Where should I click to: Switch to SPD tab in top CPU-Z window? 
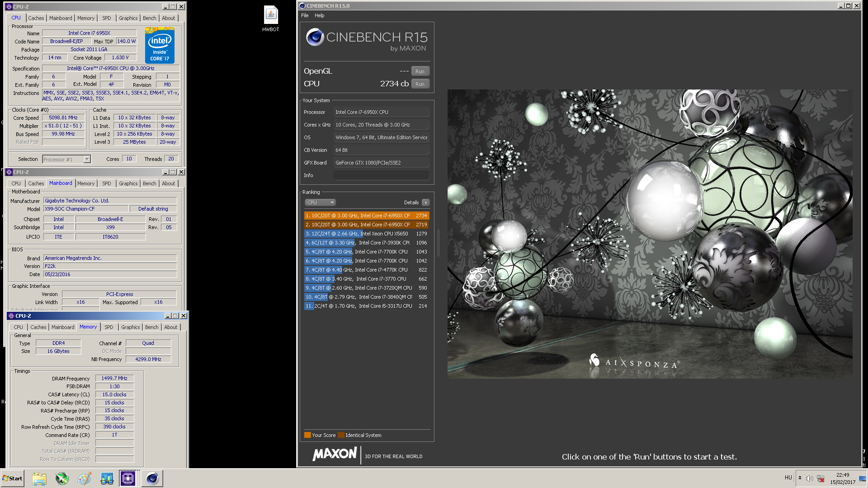(x=107, y=18)
